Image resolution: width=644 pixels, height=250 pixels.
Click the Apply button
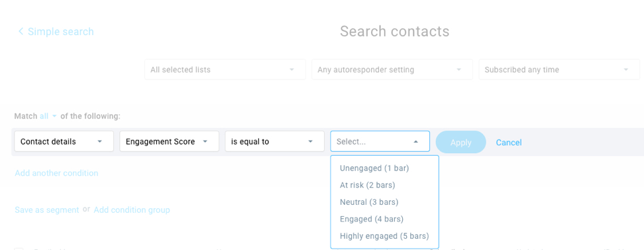click(461, 143)
